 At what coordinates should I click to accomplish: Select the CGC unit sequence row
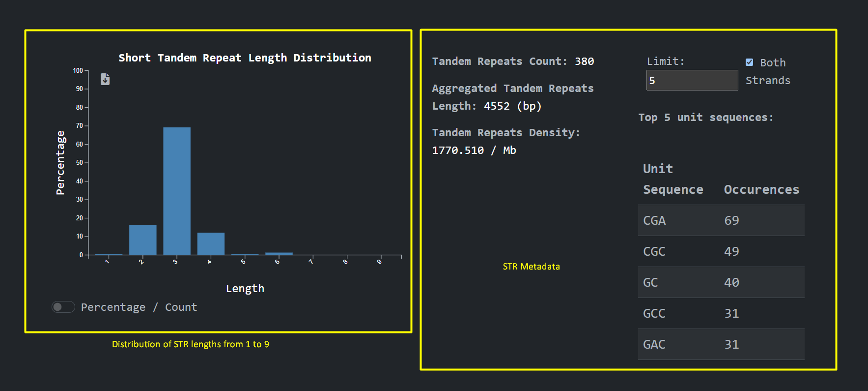[721, 251]
